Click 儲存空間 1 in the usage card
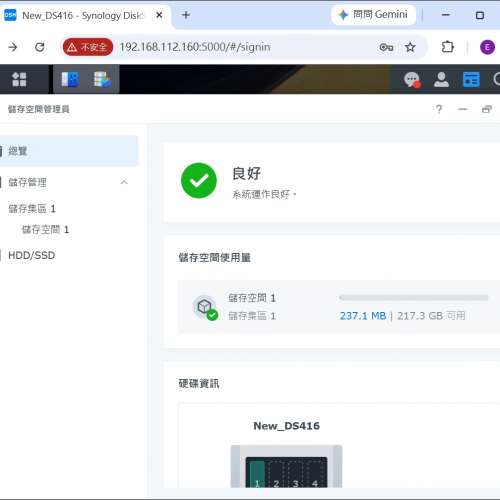Image resolution: width=500 pixels, height=500 pixels. tap(252, 298)
